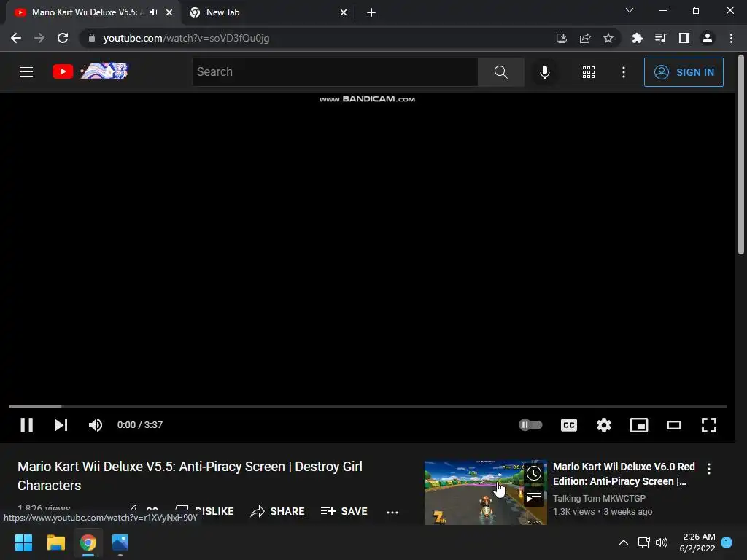
Task: Switch to the New Tab browser tab
Action: click(267, 12)
